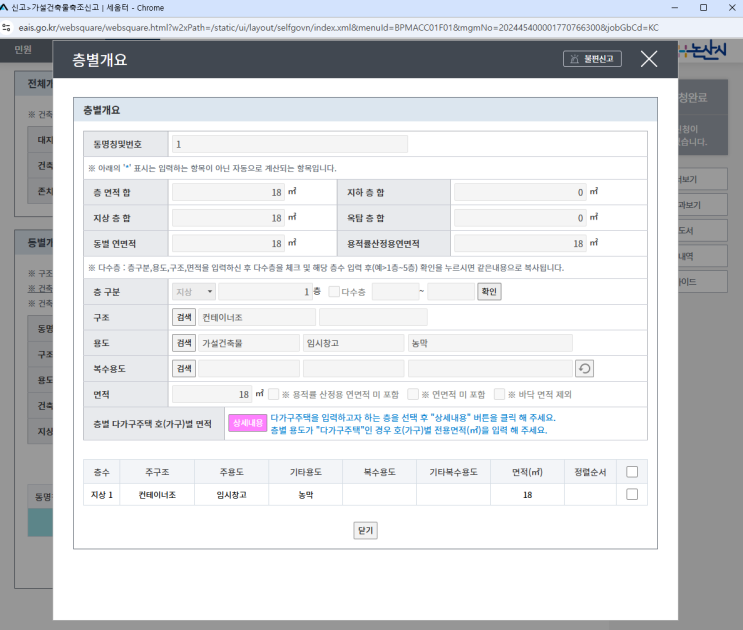Viewport: 743px width, 630px height.
Task: Click 검색 button in 복수용도 row
Action: coord(184,369)
